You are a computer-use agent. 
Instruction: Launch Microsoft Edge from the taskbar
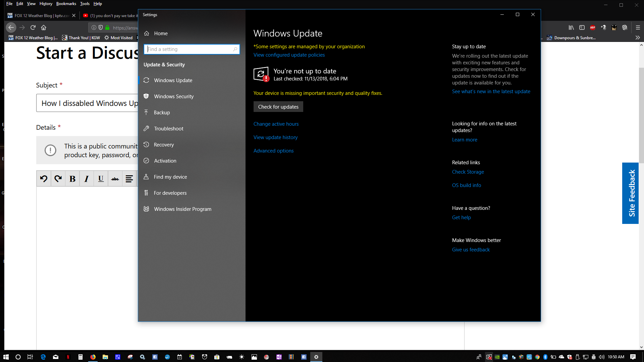[x=43, y=357]
